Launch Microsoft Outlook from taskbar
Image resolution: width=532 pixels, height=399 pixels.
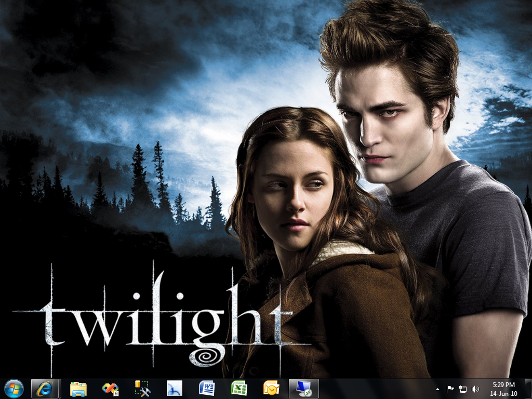coord(271,389)
